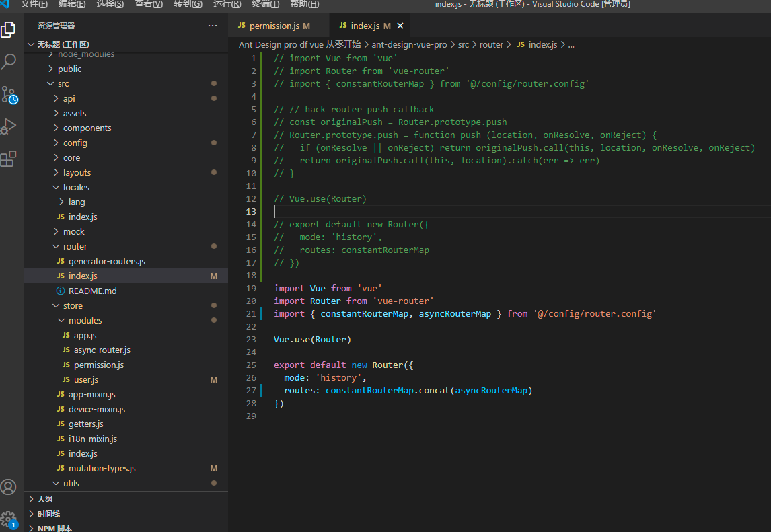Open the Manage gear icon

tap(9, 519)
